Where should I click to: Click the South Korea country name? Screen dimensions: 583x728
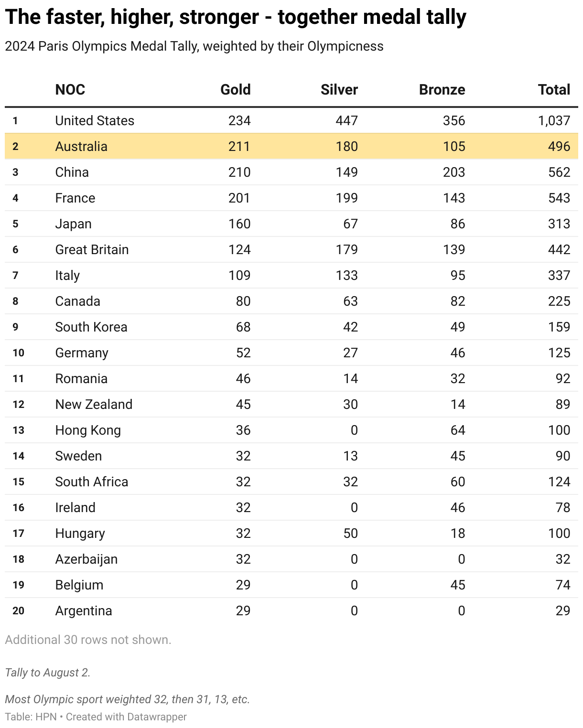[91, 327]
